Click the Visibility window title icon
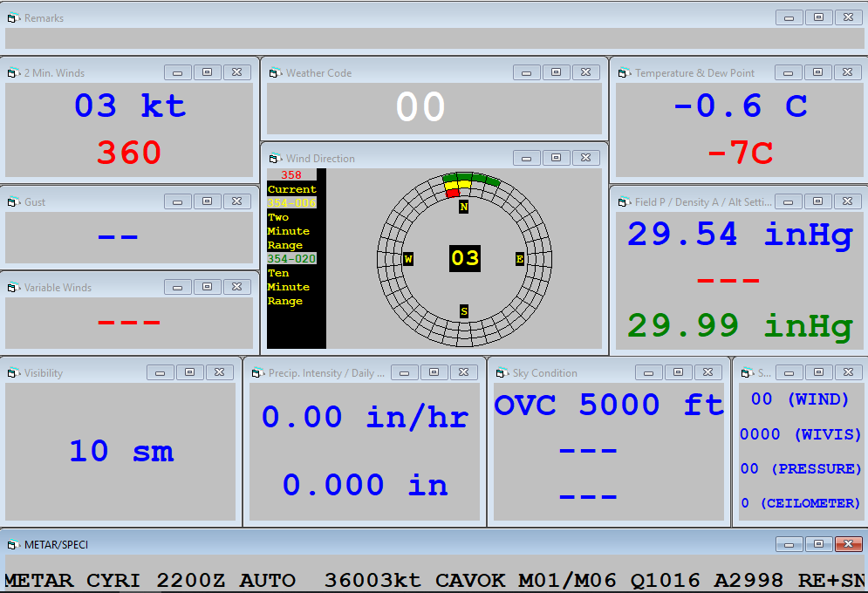 coord(13,373)
